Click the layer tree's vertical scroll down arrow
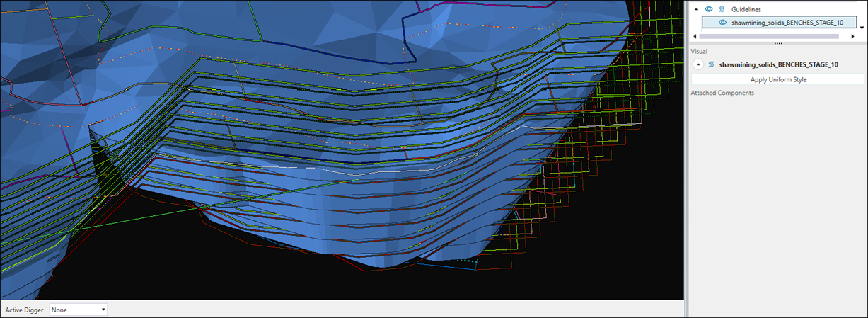The image size is (868, 318). pyautogui.click(x=862, y=28)
